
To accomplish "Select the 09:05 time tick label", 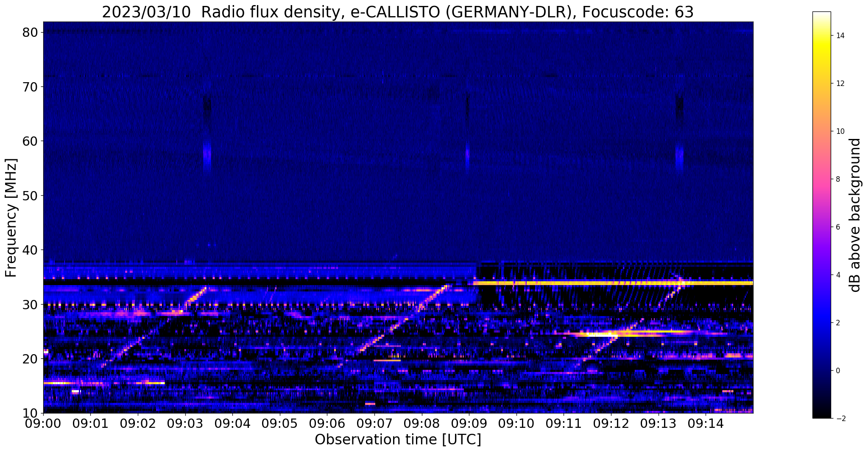I will click(x=280, y=423).
